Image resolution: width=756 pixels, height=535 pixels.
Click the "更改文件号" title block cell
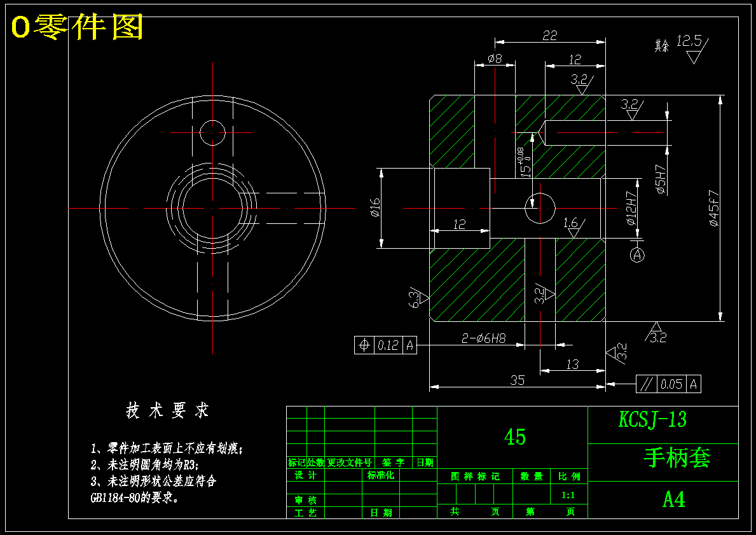point(350,462)
